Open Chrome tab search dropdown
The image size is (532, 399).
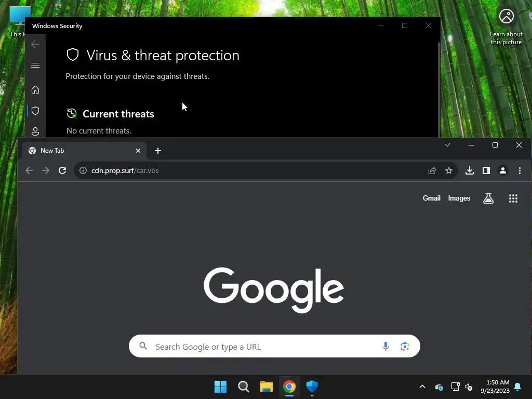tap(447, 145)
